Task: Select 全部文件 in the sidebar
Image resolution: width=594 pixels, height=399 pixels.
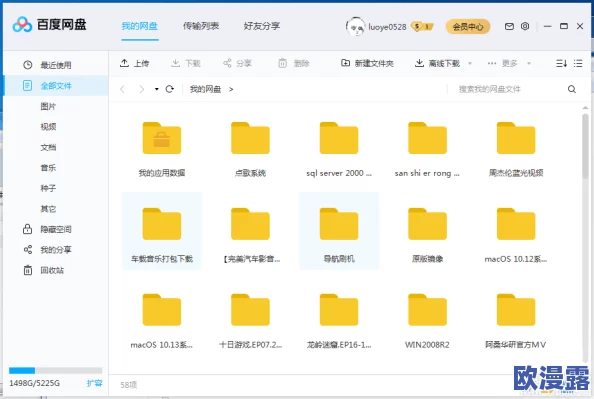Action: pyautogui.click(x=56, y=86)
